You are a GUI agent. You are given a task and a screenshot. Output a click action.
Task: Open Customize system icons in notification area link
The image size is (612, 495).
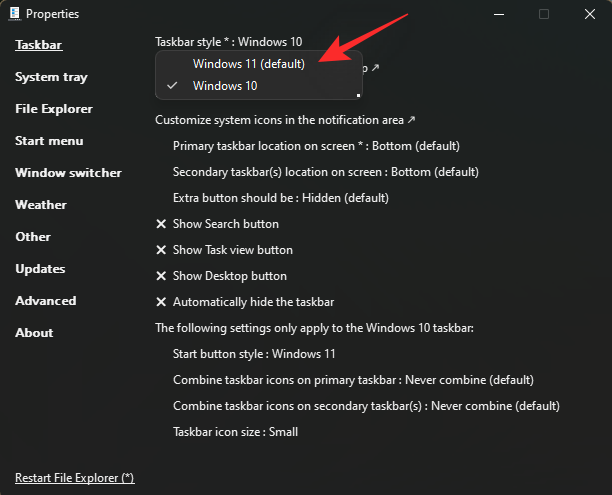click(x=285, y=120)
